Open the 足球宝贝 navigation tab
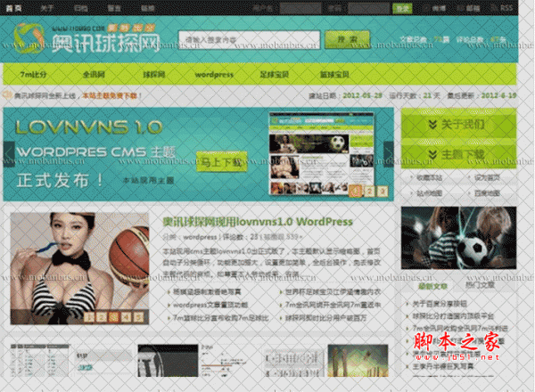The image size is (535, 392). [x=275, y=74]
